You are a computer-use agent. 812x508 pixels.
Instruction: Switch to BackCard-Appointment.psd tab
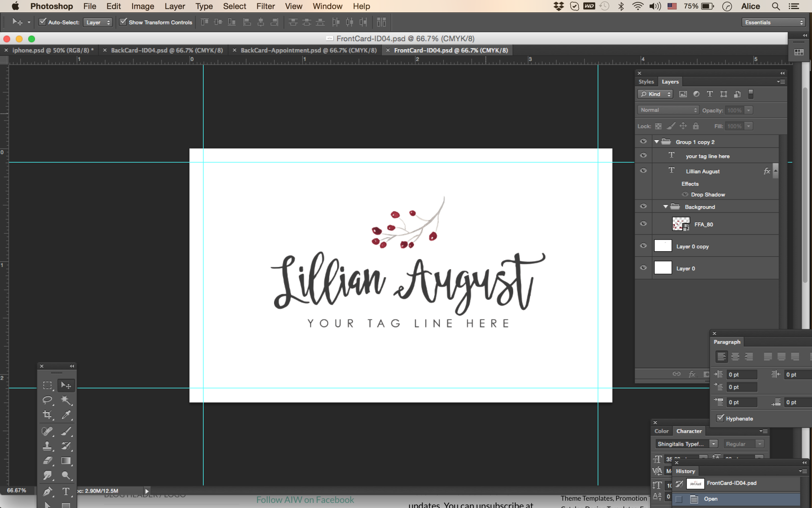(308, 50)
